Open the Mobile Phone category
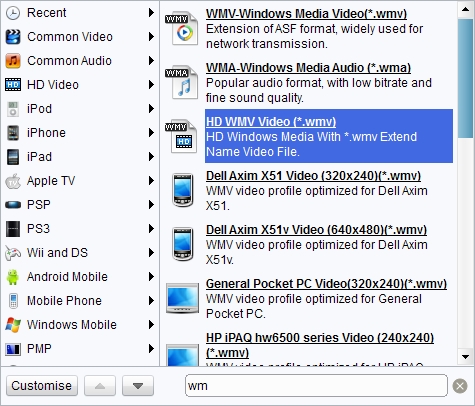The width and height of the screenshot is (475, 406). click(x=80, y=301)
